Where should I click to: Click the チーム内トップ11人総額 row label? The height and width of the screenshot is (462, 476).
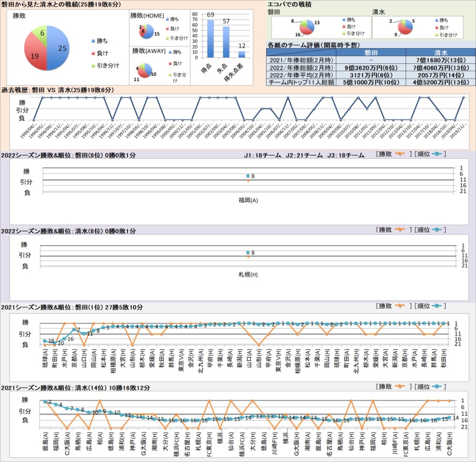tap(301, 82)
